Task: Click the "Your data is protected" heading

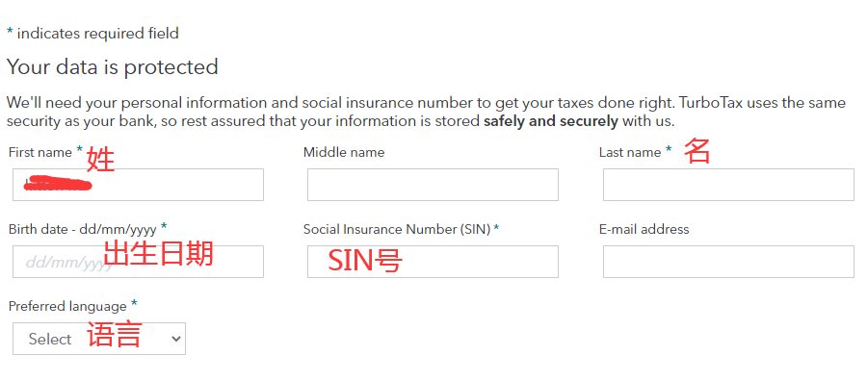Action: click(x=113, y=67)
